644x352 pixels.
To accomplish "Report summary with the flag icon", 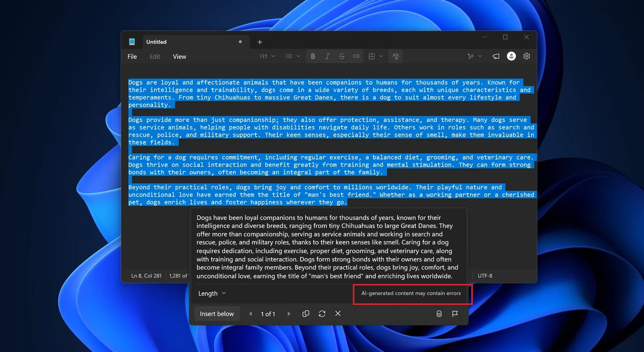I will tap(455, 314).
